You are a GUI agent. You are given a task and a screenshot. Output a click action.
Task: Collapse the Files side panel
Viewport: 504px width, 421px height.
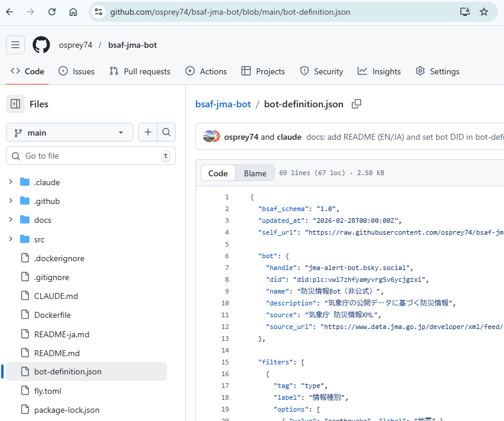pos(15,104)
